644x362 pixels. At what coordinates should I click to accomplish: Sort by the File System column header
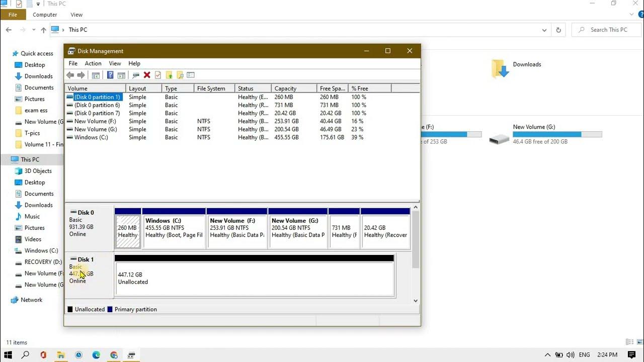click(x=214, y=88)
